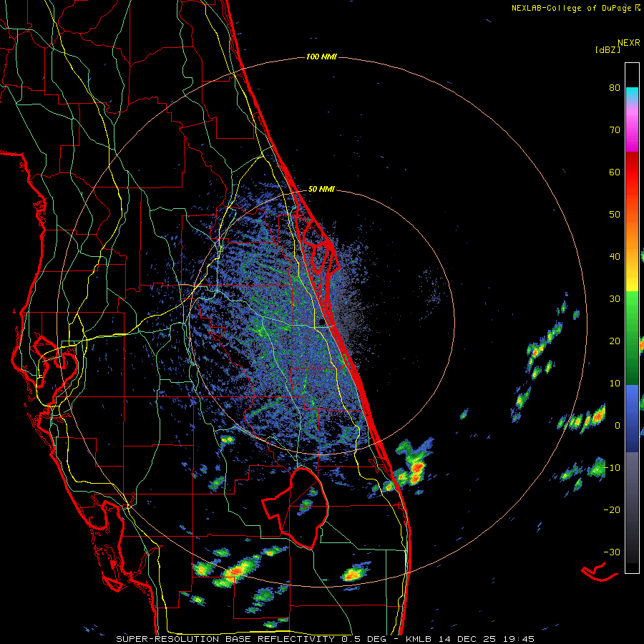Click the 0 value on the dBZ scale

[x=618, y=426]
